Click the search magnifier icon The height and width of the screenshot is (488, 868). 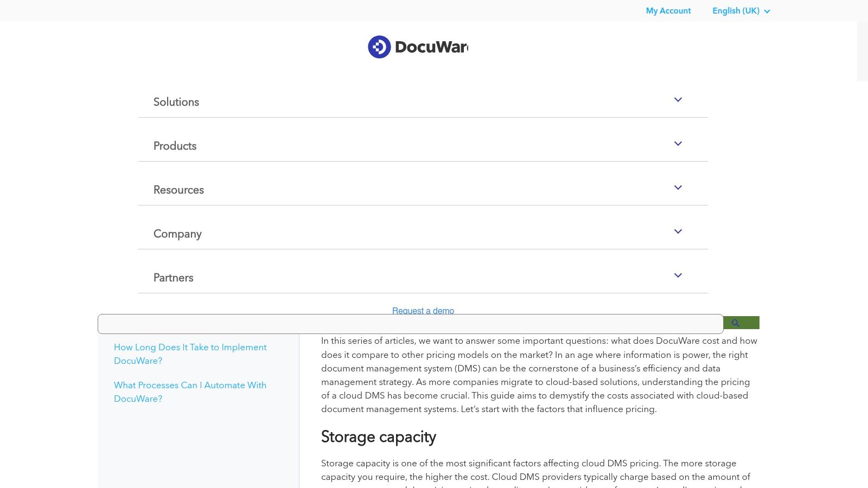(x=736, y=323)
